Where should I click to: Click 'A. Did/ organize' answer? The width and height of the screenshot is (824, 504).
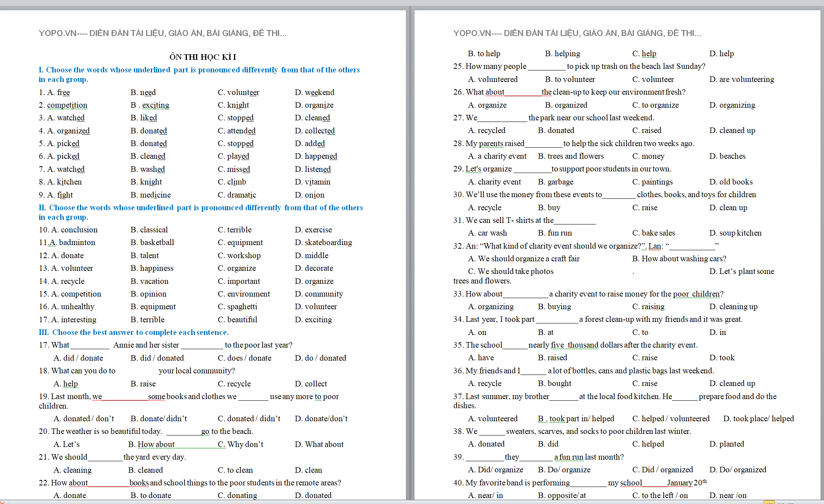pos(495,470)
